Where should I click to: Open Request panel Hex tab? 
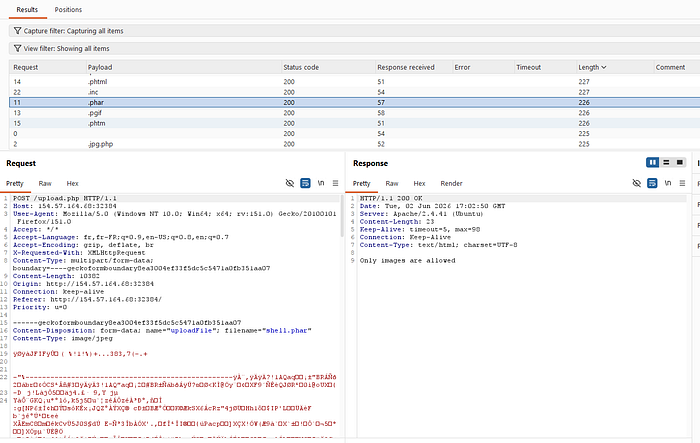tap(72, 183)
